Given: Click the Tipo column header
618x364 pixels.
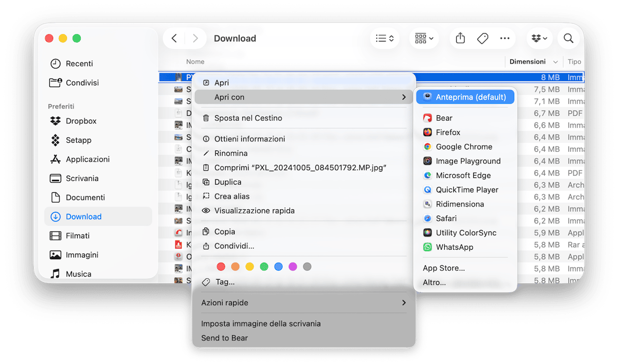Looking at the screenshot, I should pos(574,61).
